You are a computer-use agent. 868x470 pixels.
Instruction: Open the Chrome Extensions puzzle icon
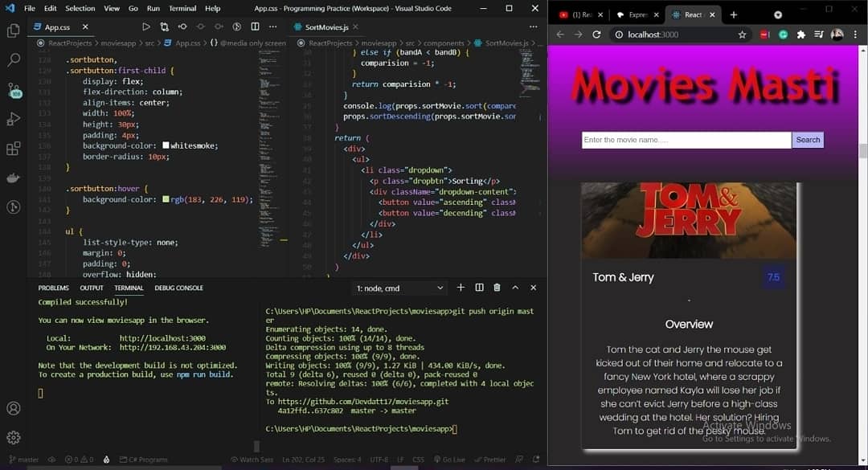tap(800, 35)
